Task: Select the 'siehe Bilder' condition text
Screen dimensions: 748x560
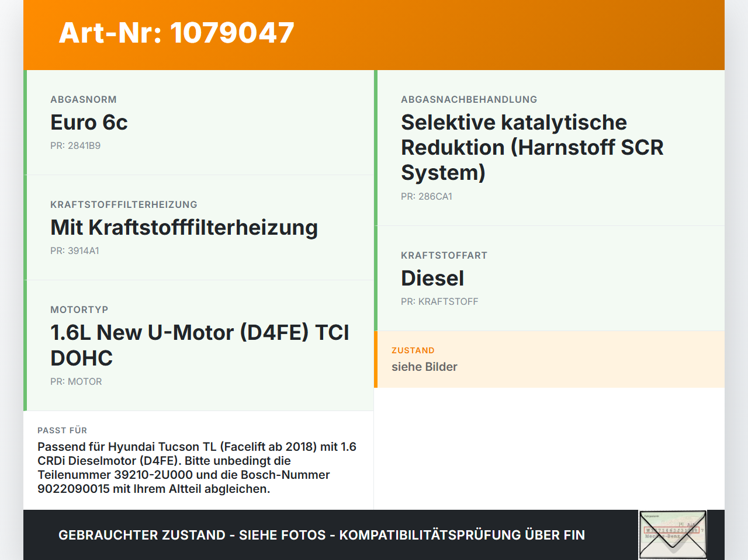Action: click(x=424, y=367)
